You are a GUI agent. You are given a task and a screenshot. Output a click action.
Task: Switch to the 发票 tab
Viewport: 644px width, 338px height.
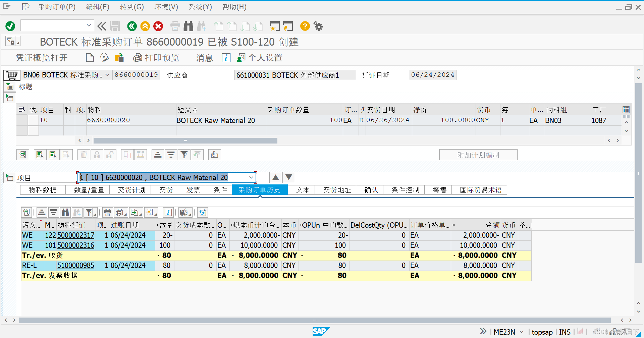click(193, 190)
